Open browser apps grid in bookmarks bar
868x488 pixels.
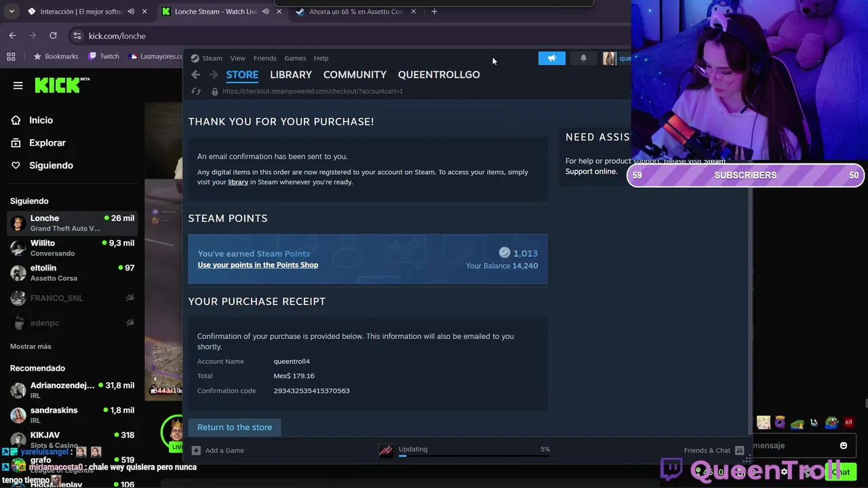coord(11,56)
